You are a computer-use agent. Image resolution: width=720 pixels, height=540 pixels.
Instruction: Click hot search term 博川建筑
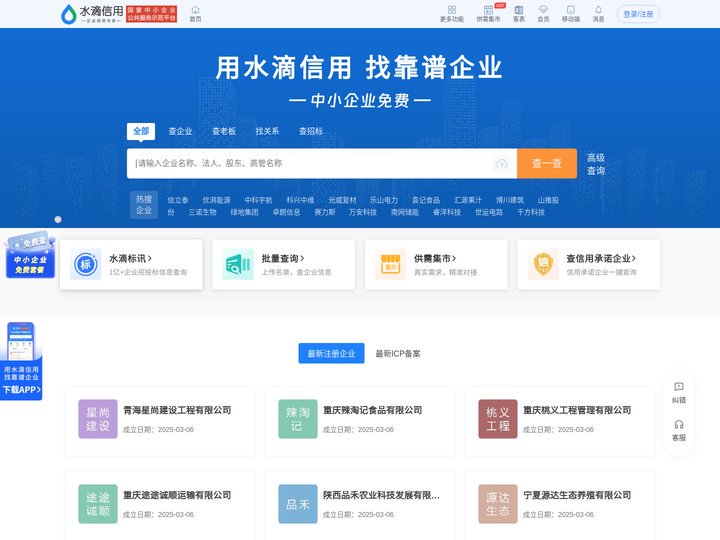(510, 200)
